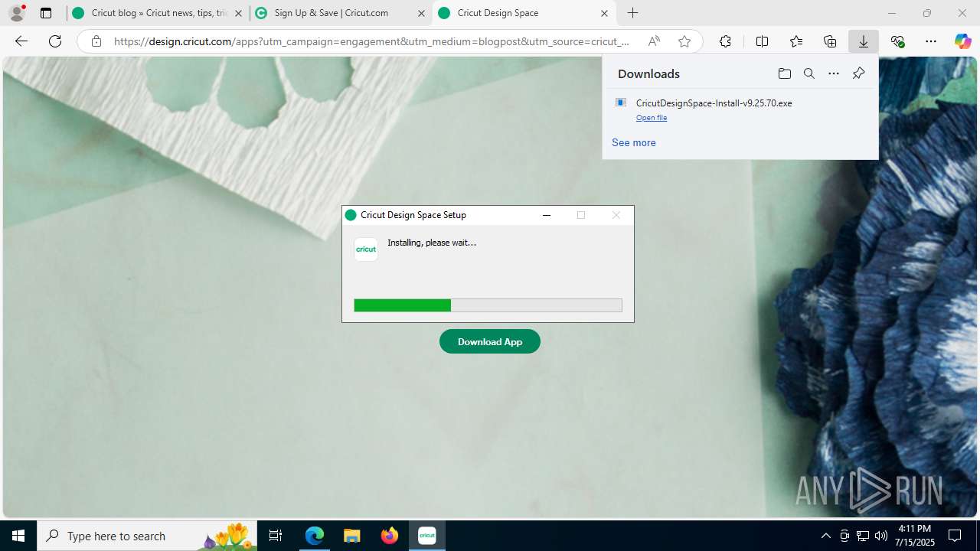Open more options in Downloads panel

834,73
